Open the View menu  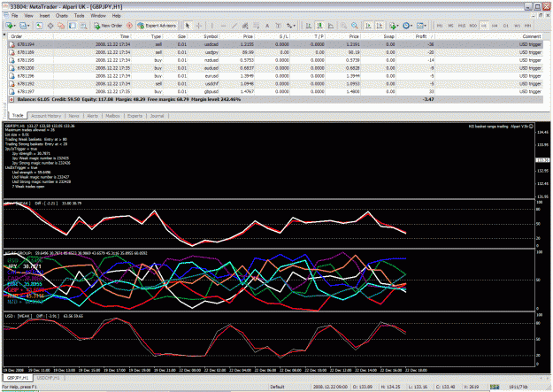click(x=28, y=16)
